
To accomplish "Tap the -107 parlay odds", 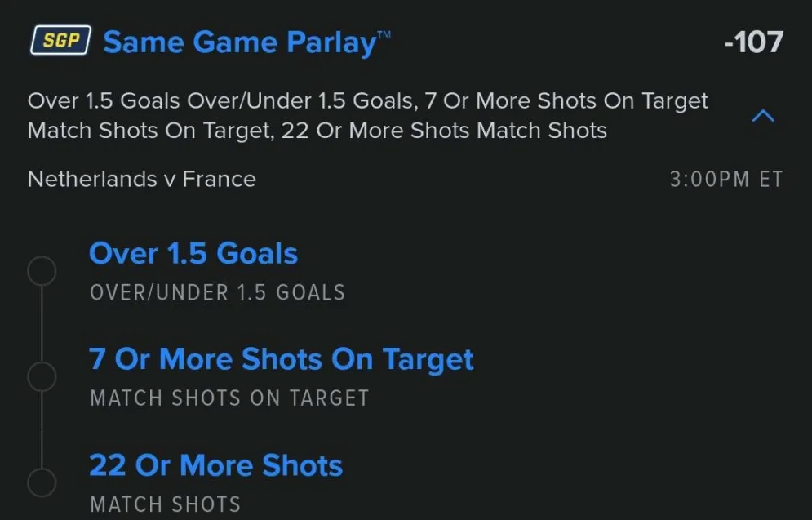I will [x=753, y=42].
